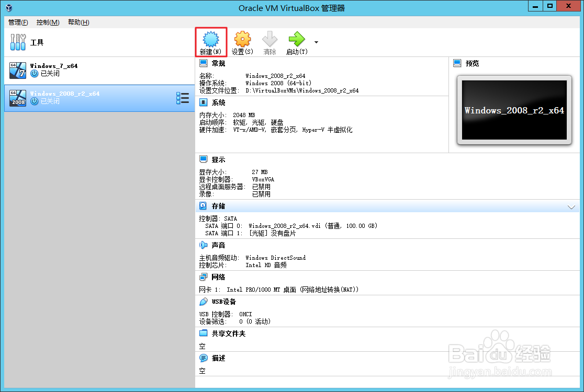Viewport: 584px width, 392px height.
Task: Open the 声音 section heading link
Action: [x=219, y=246]
